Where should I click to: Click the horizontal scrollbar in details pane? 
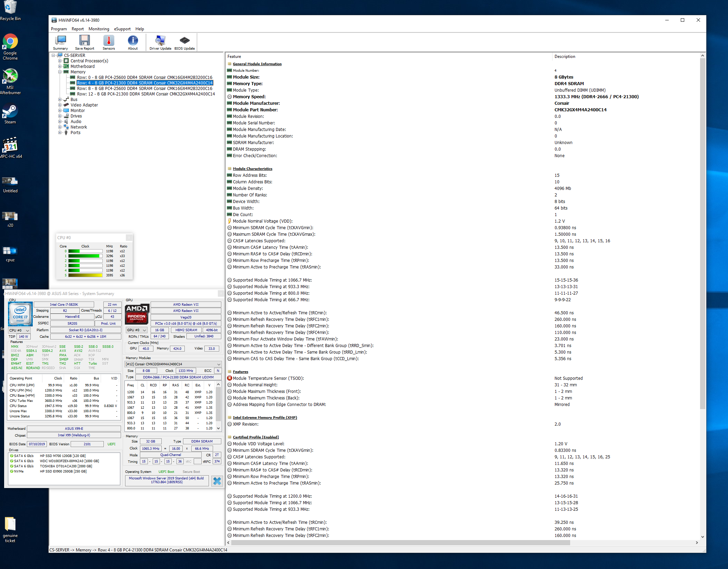(x=400, y=543)
